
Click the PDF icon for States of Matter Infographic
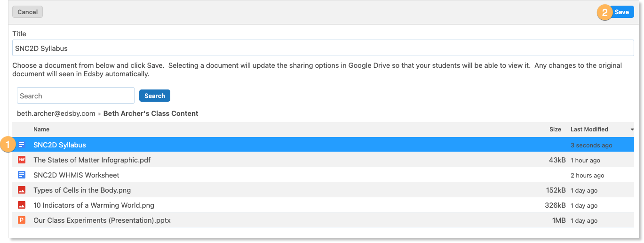click(x=22, y=160)
